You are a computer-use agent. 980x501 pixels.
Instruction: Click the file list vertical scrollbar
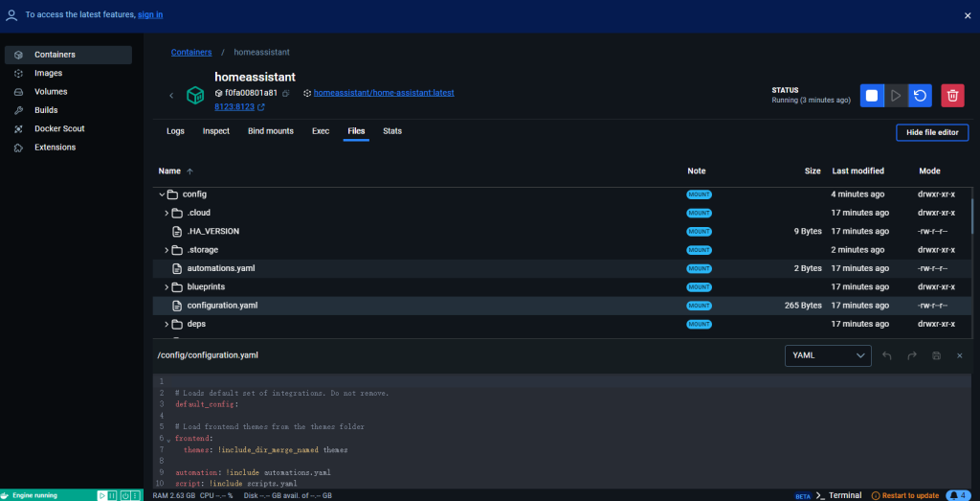pyautogui.click(x=971, y=216)
